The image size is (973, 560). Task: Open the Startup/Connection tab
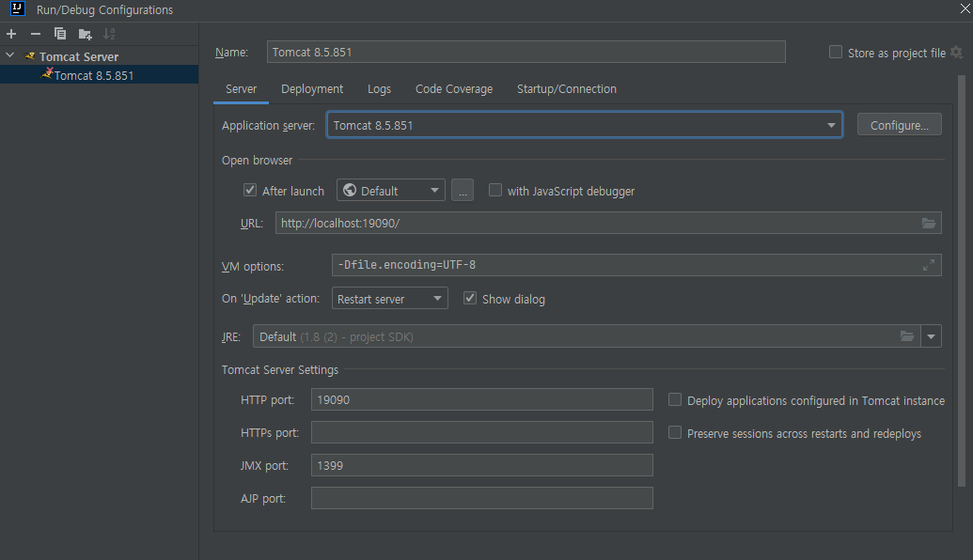pyautogui.click(x=567, y=88)
